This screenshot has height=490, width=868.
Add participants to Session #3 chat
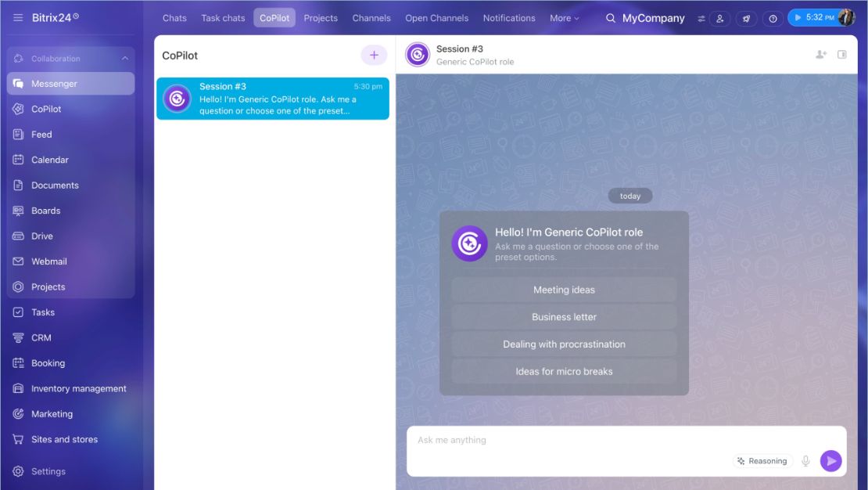pyautogui.click(x=821, y=54)
